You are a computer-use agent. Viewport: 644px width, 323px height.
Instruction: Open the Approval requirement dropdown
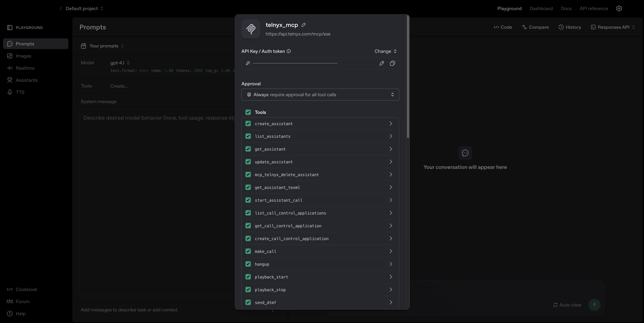[x=320, y=95]
